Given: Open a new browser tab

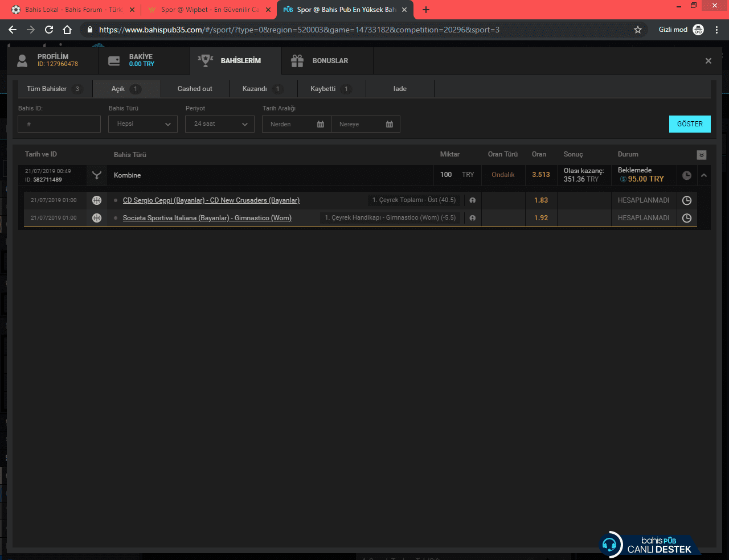Looking at the screenshot, I should click(x=425, y=10).
